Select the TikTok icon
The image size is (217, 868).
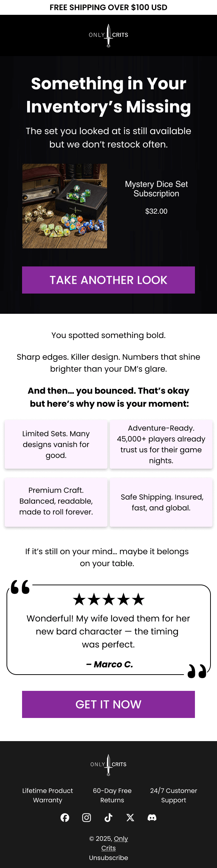[109, 818]
